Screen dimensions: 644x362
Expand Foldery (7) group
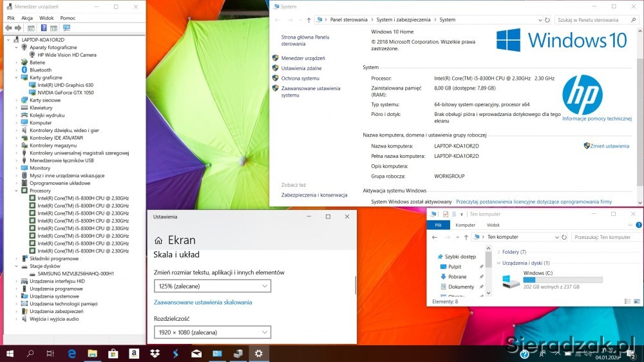(498, 252)
